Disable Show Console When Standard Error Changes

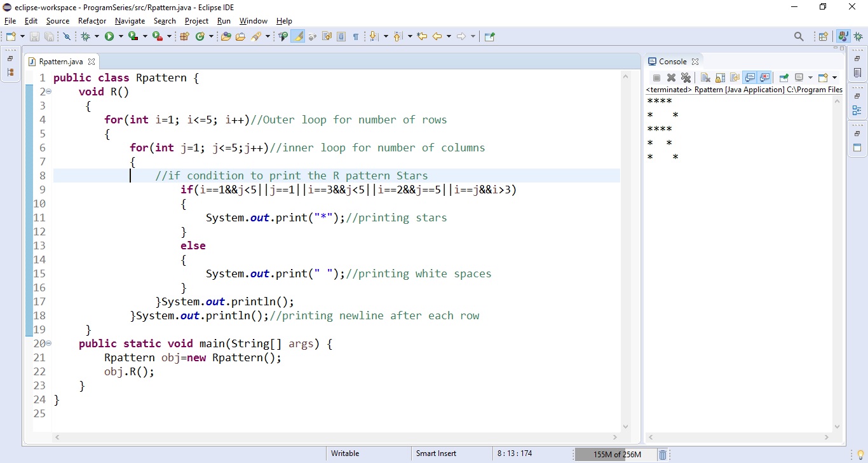pyautogui.click(x=766, y=78)
